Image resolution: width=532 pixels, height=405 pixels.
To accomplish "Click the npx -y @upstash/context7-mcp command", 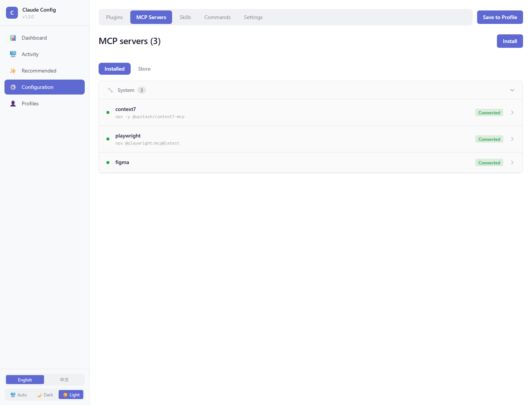I will [150, 117].
